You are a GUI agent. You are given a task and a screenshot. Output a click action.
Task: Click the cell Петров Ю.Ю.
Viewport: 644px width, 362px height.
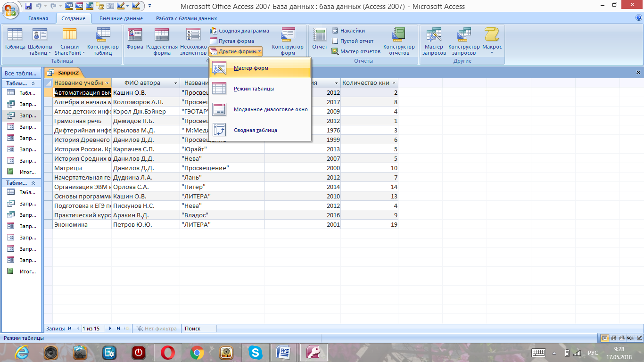(146, 224)
